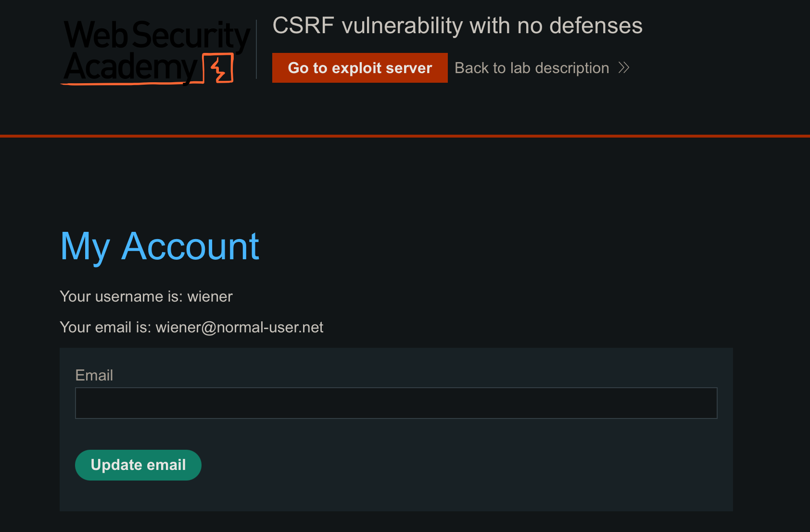Click the My Account heading
Image resolution: width=810 pixels, height=532 pixels.
(160, 246)
